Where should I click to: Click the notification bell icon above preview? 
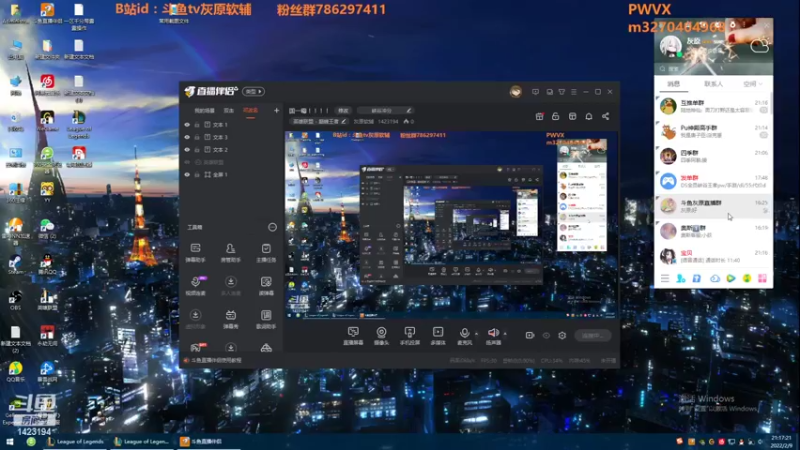(x=589, y=116)
